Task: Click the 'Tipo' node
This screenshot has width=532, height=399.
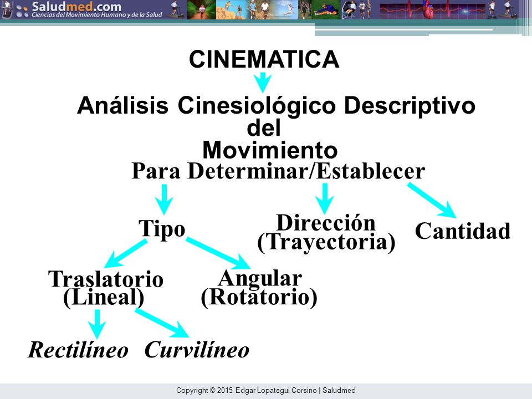Action: [162, 229]
